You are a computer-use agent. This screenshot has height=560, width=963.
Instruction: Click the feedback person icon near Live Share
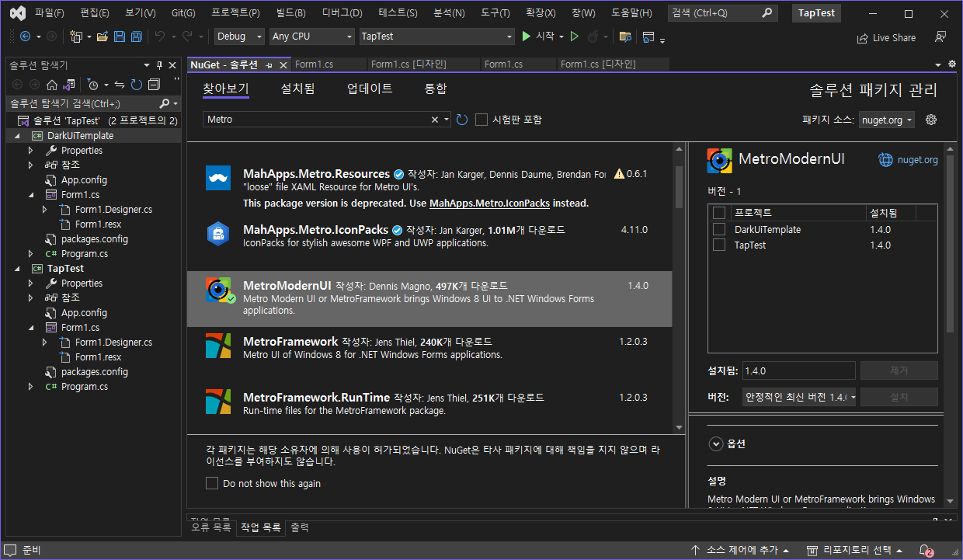pyautogui.click(x=940, y=37)
